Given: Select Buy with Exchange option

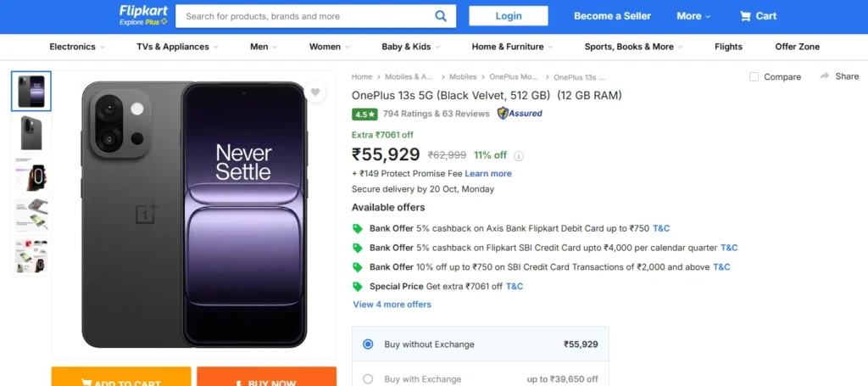Looking at the screenshot, I should pos(368,379).
